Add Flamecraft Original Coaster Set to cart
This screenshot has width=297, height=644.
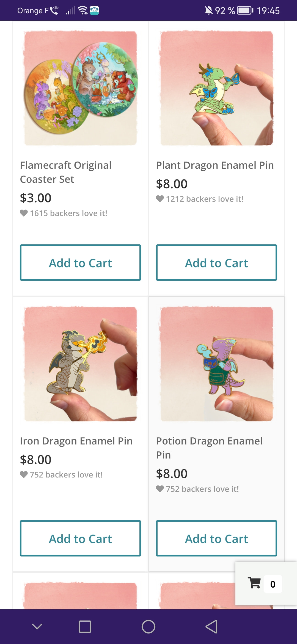click(x=80, y=263)
